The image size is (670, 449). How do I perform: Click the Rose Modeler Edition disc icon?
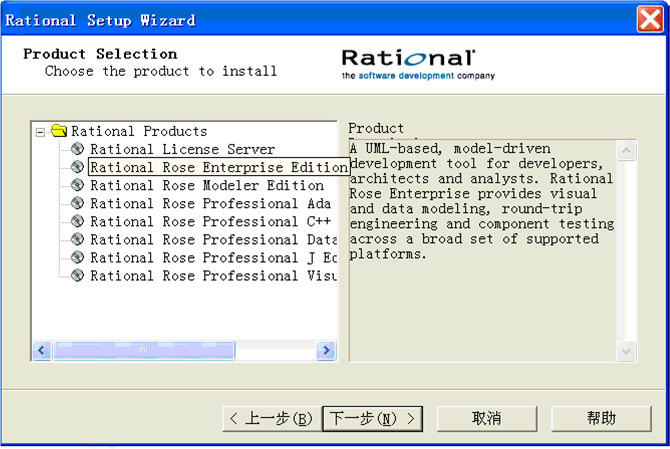coord(77,185)
